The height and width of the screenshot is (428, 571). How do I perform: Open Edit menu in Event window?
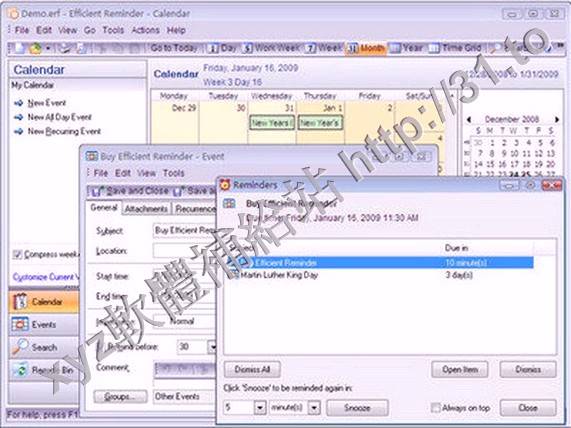click(123, 173)
